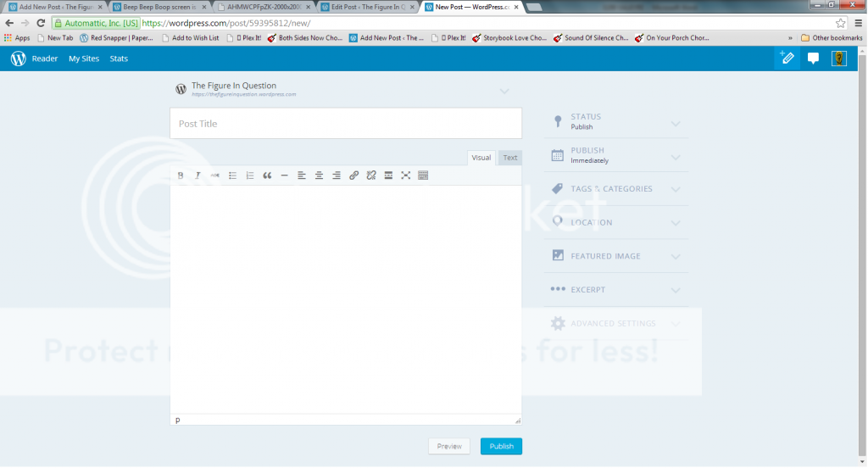
Task: Toggle bold formatting in the editor toolbar
Action: [181, 175]
